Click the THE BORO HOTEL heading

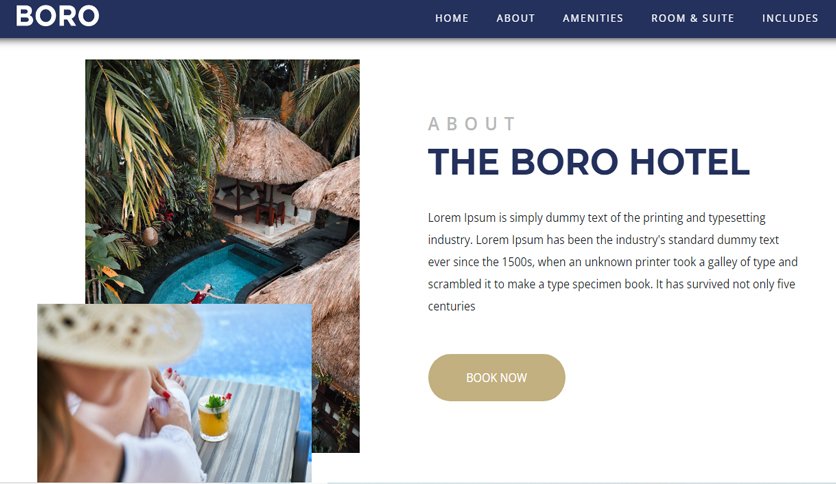point(589,162)
